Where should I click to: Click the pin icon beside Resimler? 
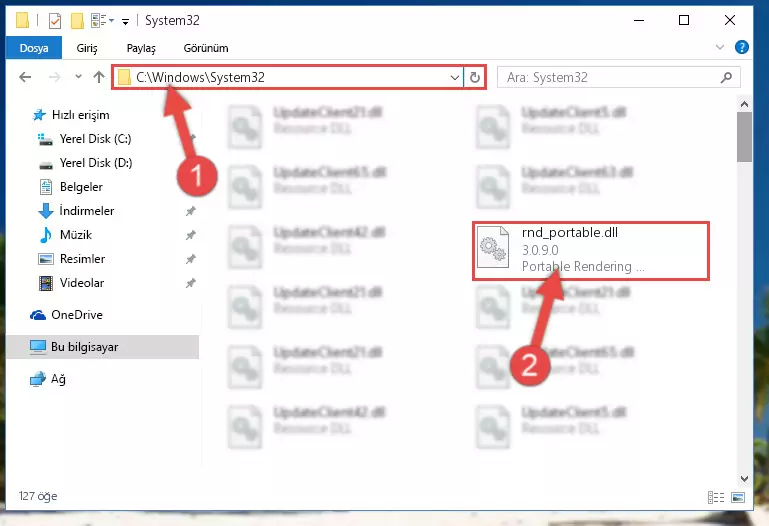point(190,259)
